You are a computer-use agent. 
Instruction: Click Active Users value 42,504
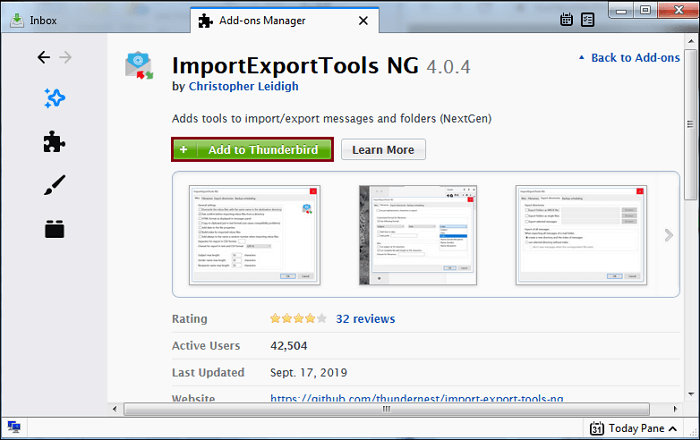coord(289,346)
